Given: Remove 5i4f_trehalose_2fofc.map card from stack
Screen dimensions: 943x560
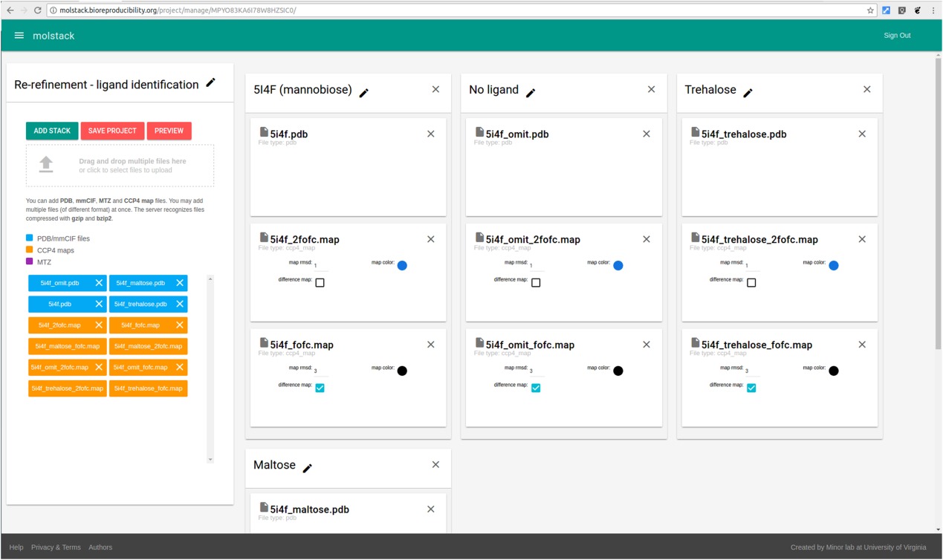Looking at the screenshot, I should (x=862, y=239).
